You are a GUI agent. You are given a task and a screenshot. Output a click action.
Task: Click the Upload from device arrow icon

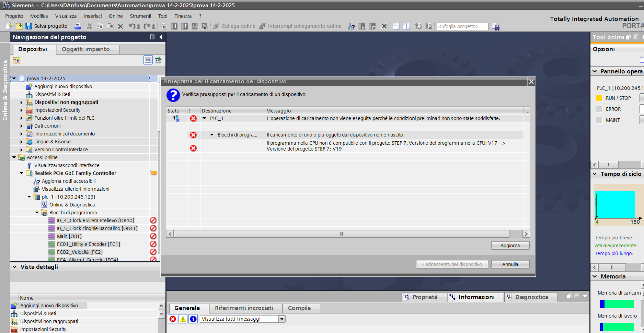tap(184, 26)
